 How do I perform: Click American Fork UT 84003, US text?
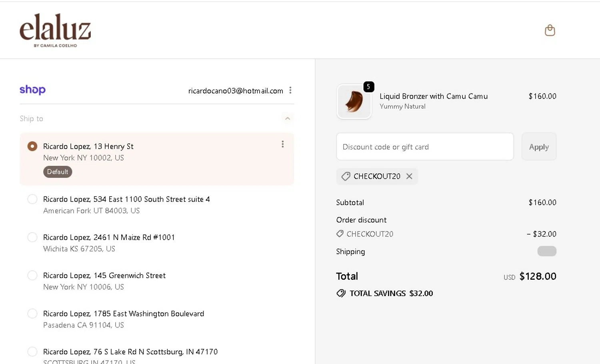coord(92,211)
